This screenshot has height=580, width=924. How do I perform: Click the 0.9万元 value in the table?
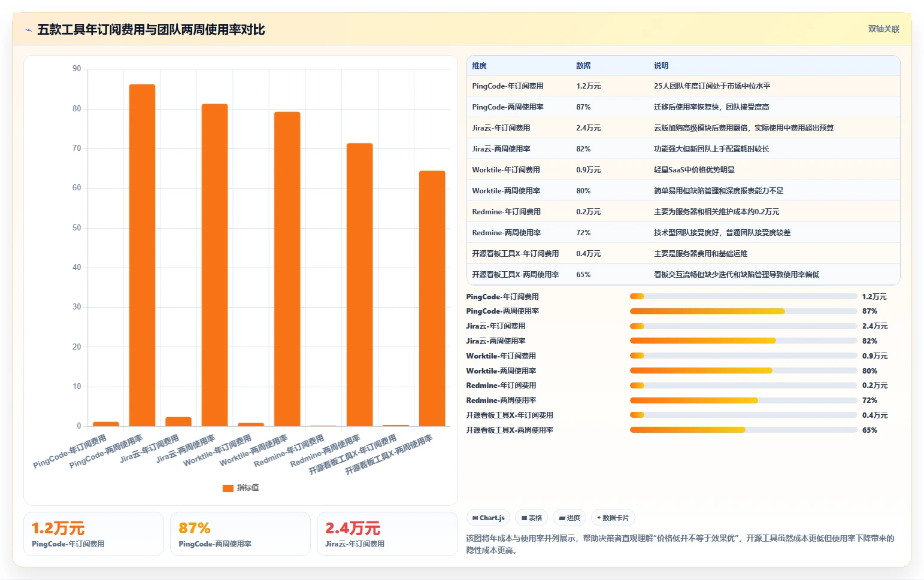[x=589, y=170]
